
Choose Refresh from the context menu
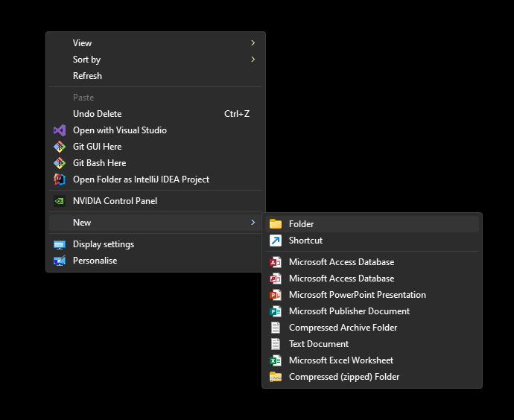click(87, 76)
